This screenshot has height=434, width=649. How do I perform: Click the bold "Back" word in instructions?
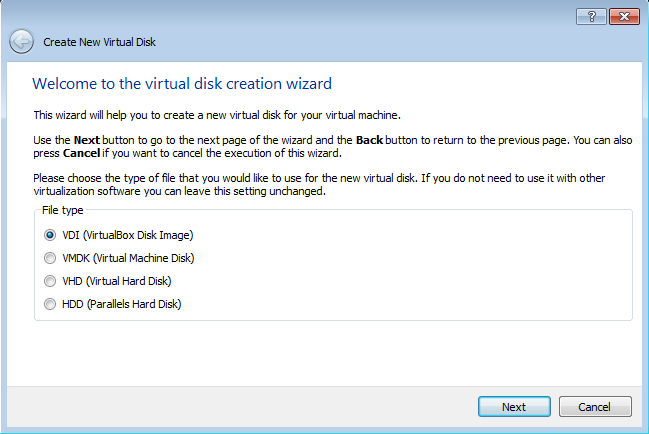(x=369, y=140)
